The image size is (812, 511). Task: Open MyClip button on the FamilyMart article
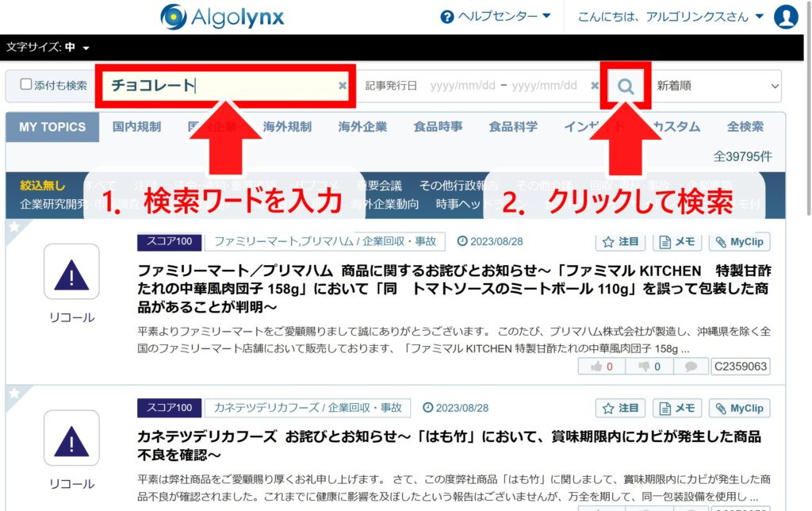(x=739, y=242)
